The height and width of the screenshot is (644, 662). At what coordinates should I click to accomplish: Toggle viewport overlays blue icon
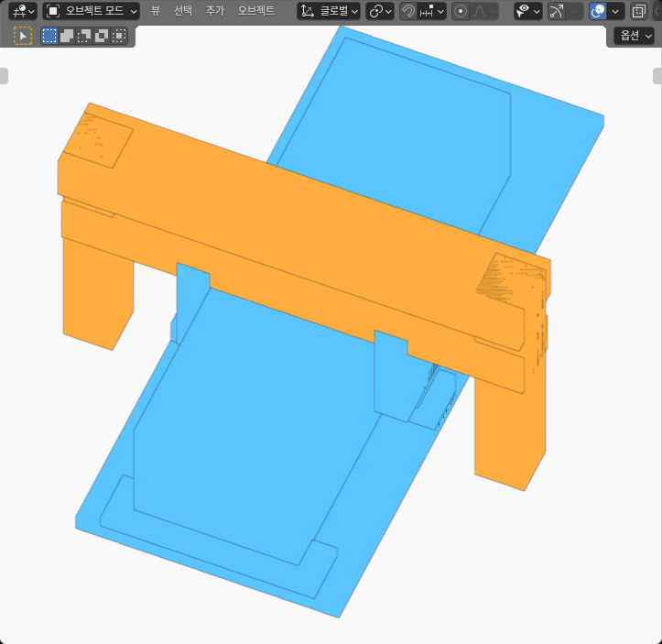click(598, 11)
